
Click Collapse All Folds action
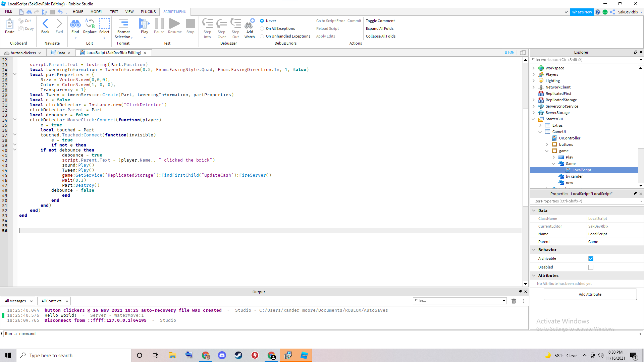click(380, 36)
